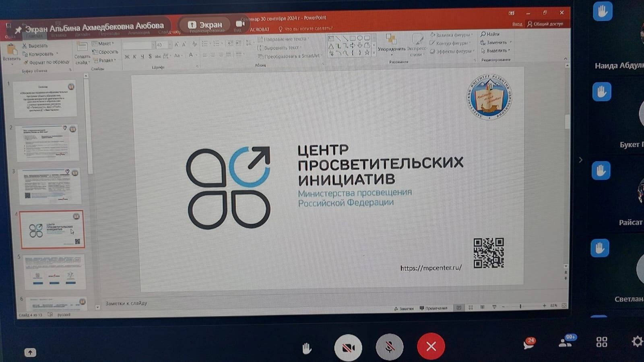The height and width of the screenshot is (362, 644).
Task: Select slide 1 thumbnail
Action: [x=45, y=99]
